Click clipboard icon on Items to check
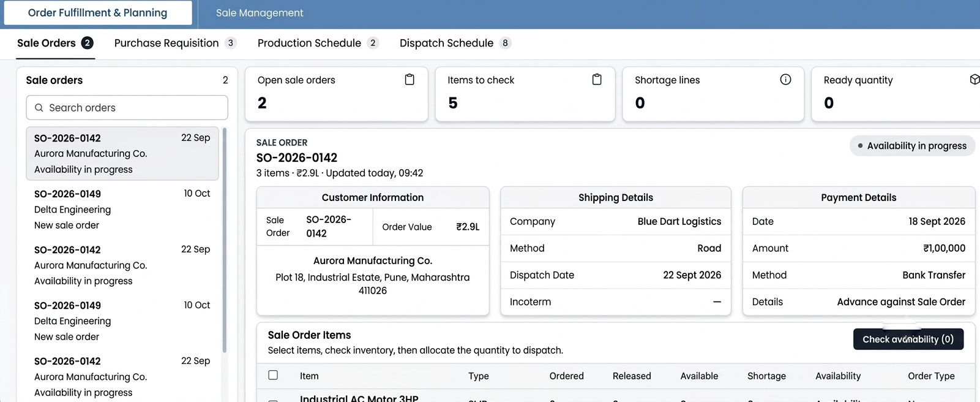The image size is (980, 402). pos(597,80)
